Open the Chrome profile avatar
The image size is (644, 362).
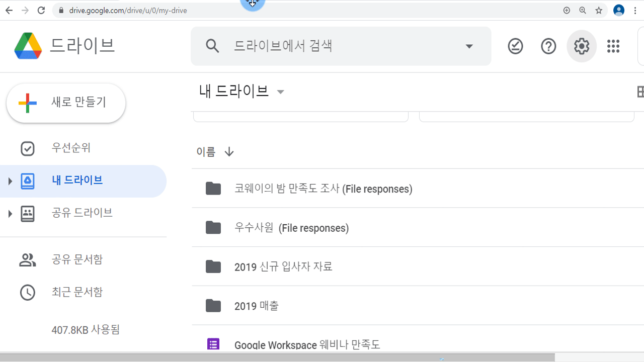point(619,10)
